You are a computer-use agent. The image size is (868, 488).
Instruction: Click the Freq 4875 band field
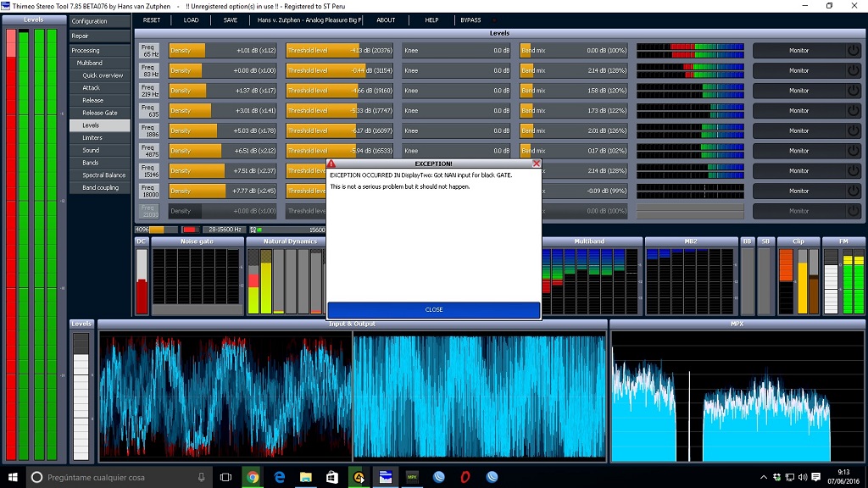coord(149,151)
